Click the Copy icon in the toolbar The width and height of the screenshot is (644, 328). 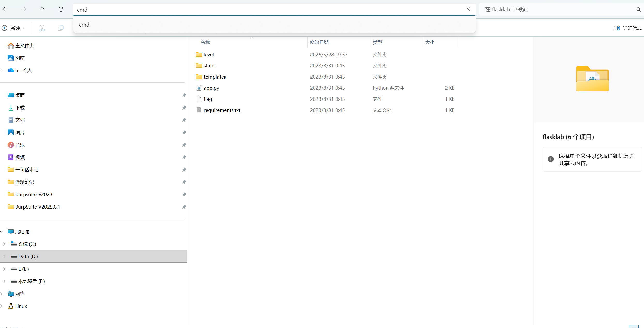click(61, 28)
